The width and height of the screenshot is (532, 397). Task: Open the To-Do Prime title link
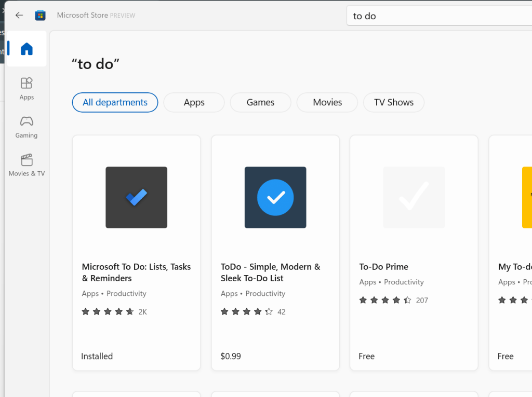(x=384, y=267)
